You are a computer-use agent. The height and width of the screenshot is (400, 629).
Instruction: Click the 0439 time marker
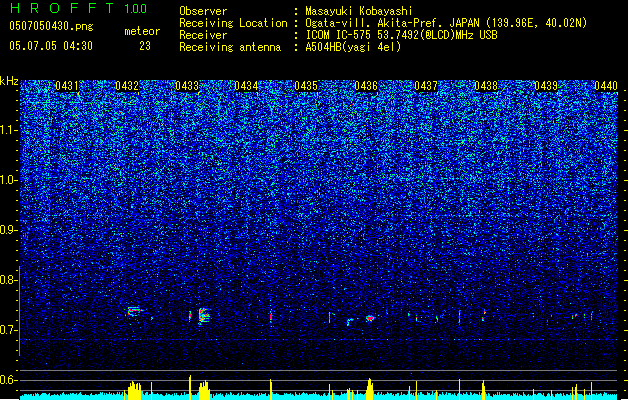coord(546,86)
